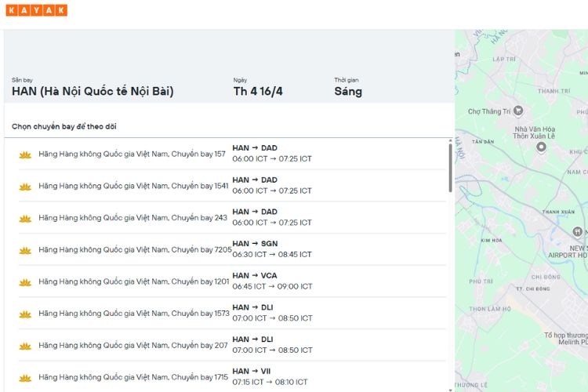
Task: Click the scrollbar down arrow
Action: 450,390
